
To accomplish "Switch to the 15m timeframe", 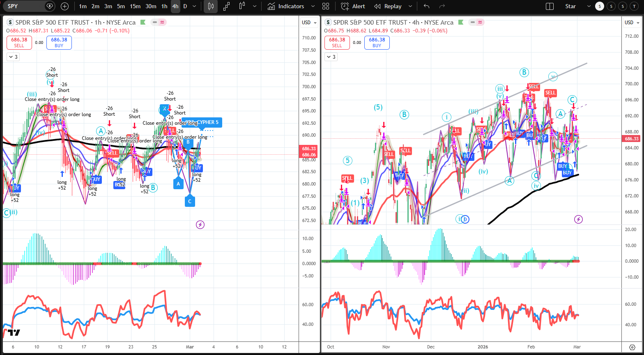I will coord(135,6).
